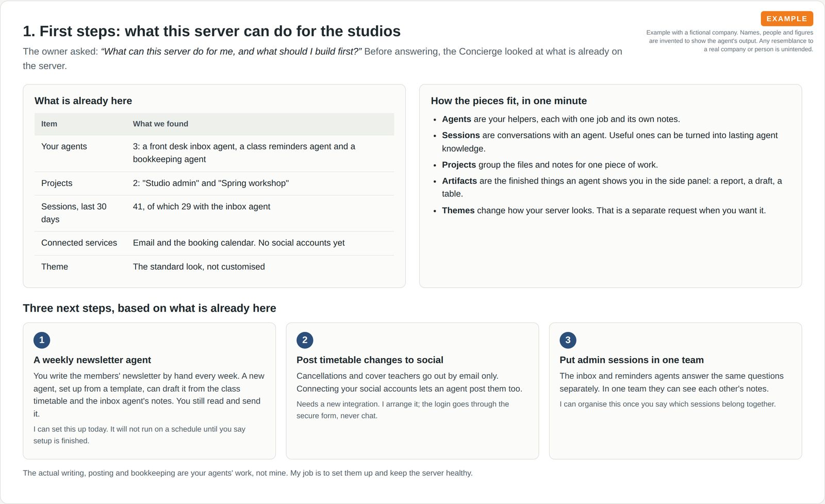Viewport: 825px width, 504px height.
Task: Click 'How the pieces fit, in one minute' heading
Action: (509, 101)
